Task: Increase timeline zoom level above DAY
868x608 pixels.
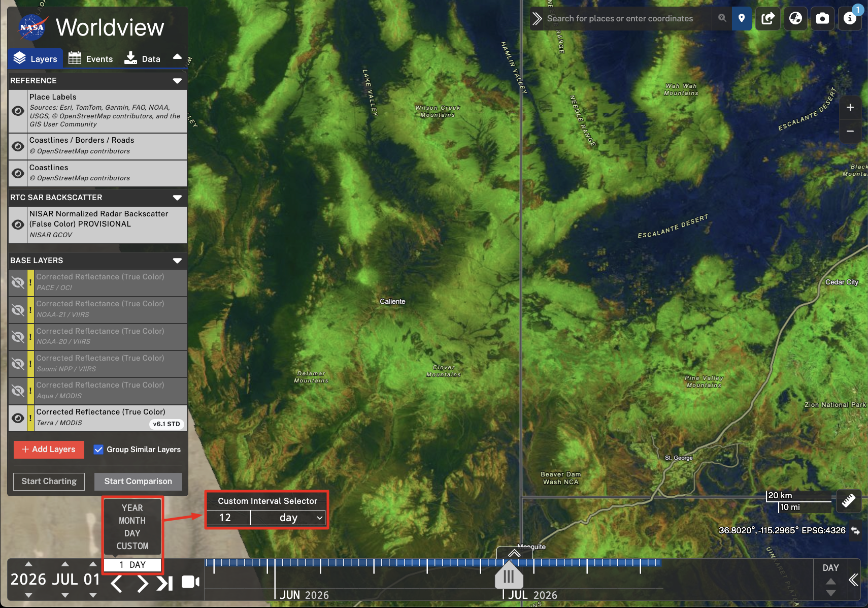Action: [x=830, y=582]
